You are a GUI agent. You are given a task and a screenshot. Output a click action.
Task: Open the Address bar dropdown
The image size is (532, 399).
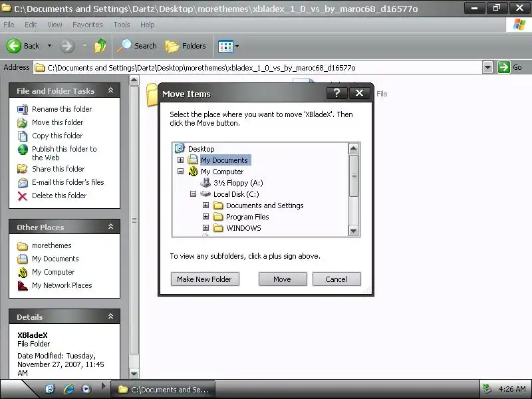pyautogui.click(x=487, y=67)
